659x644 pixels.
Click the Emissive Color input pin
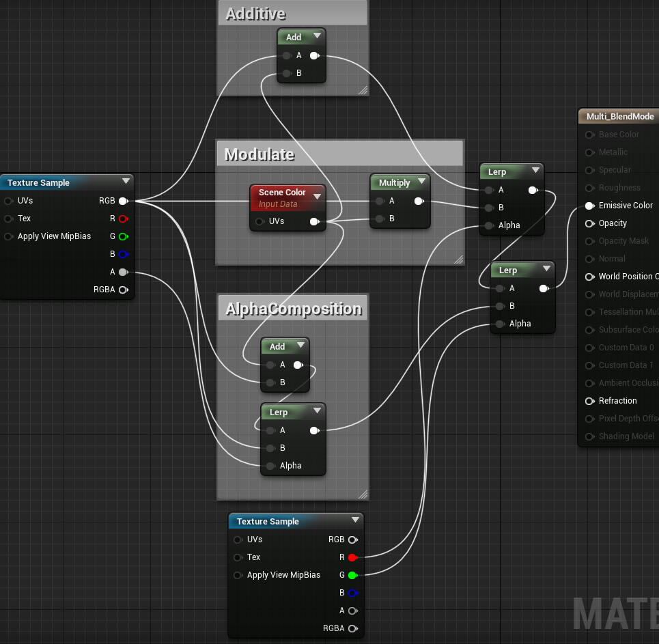(589, 206)
